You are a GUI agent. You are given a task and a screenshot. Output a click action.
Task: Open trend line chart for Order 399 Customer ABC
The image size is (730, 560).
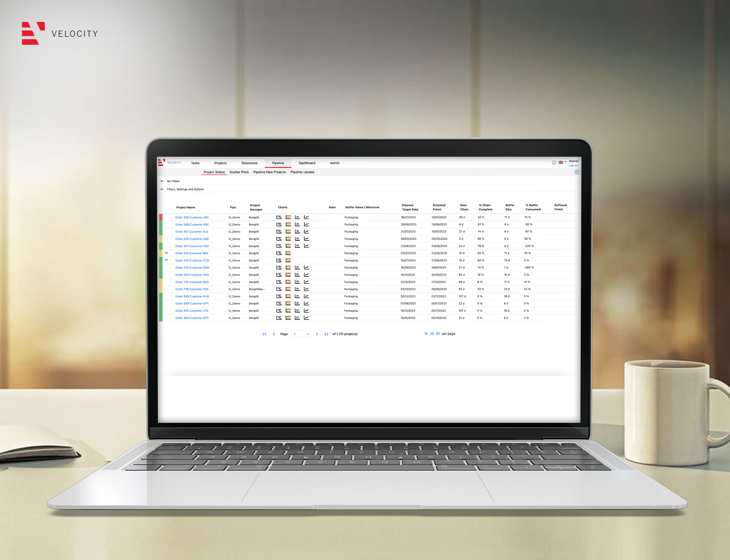pos(306,224)
